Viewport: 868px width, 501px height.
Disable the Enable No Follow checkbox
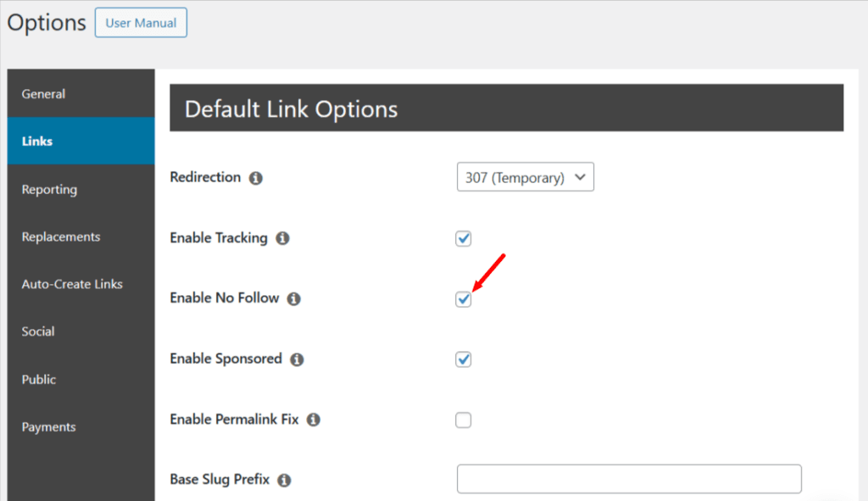(463, 298)
